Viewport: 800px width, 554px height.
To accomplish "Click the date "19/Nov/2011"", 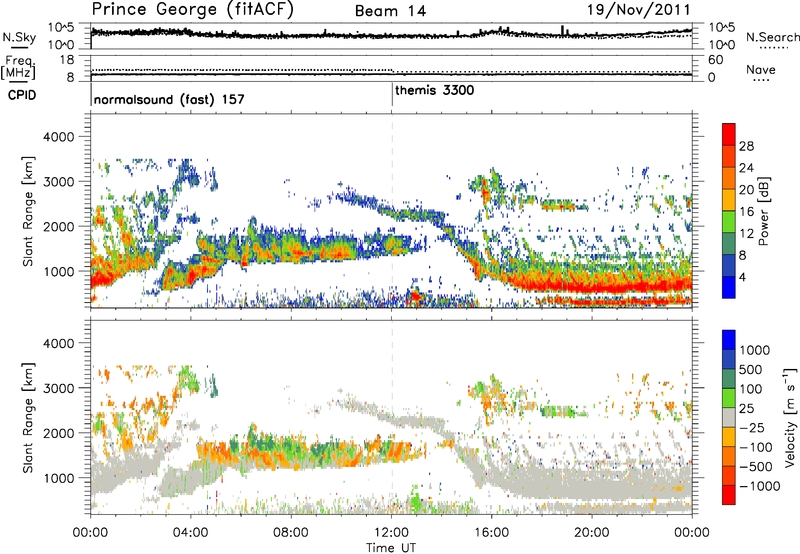I will 639,10.
